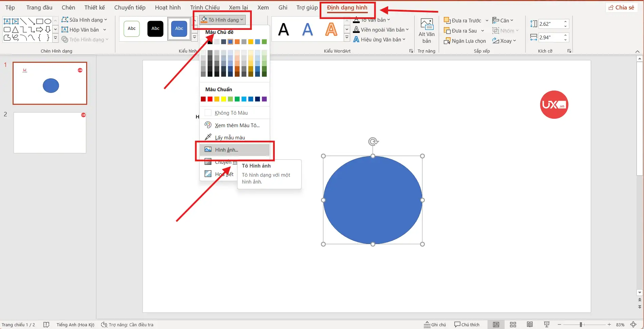This screenshot has height=329, width=644.
Task: Click the blue oval shape on slide
Action: tap(373, 200)
